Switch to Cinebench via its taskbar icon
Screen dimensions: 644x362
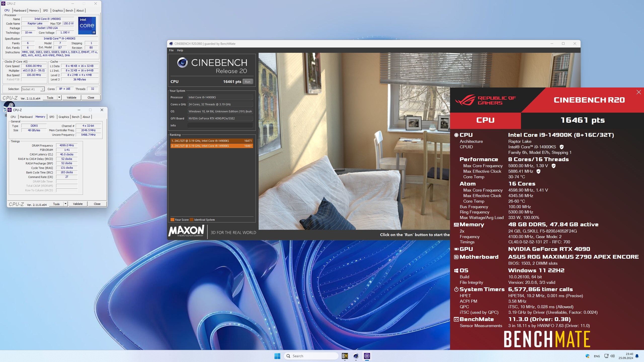pyautogui.click(x=356, y=356)
